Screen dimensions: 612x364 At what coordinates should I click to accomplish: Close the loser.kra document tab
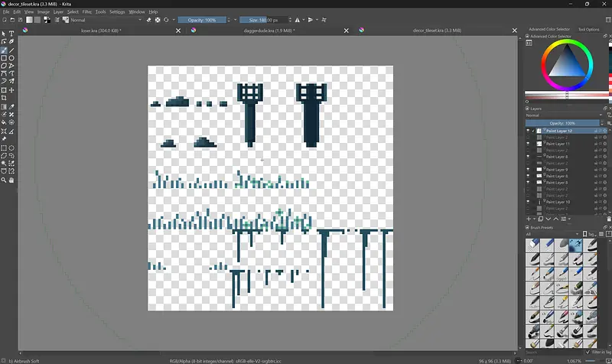pyautogui.click(x=179, y=31)
